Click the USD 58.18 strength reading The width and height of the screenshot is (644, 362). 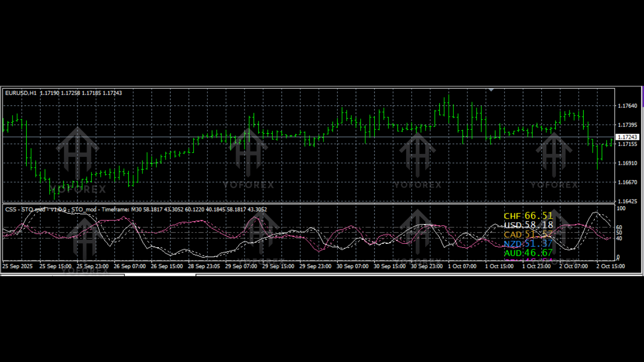click(528, 225)
